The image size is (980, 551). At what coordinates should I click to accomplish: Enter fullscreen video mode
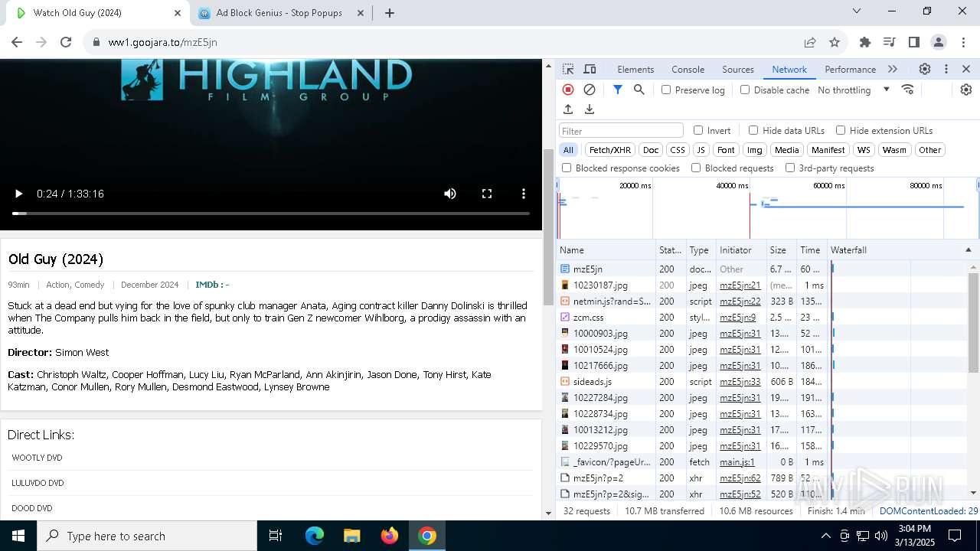[487, 194]
